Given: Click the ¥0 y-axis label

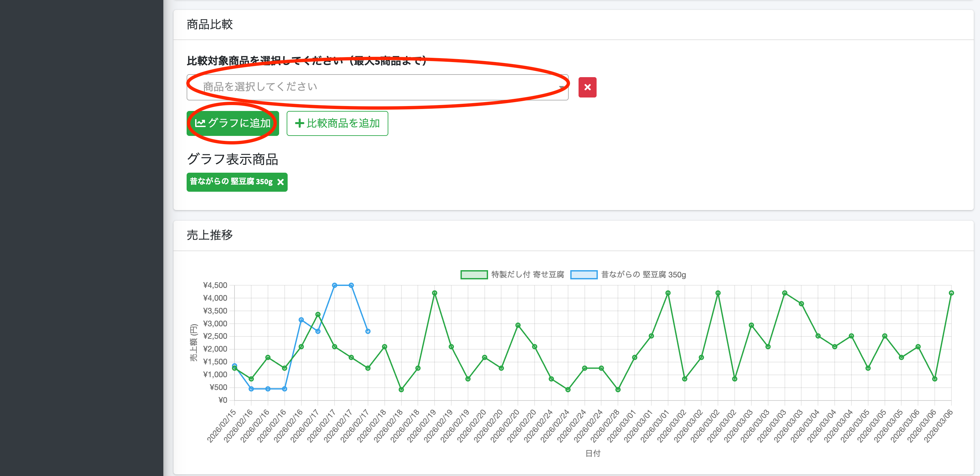Looking at the screenshot, I should [223, 400].
